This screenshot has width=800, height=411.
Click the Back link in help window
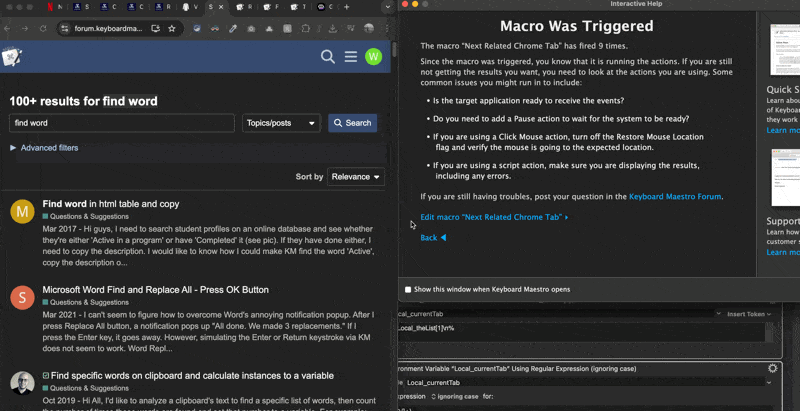(432, 238)
